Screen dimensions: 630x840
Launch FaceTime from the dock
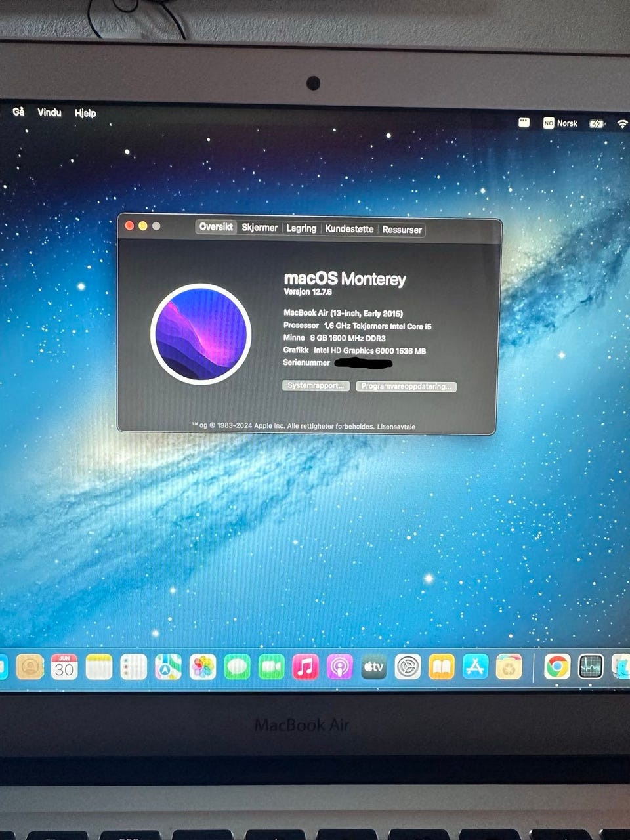tap(271, 667)
